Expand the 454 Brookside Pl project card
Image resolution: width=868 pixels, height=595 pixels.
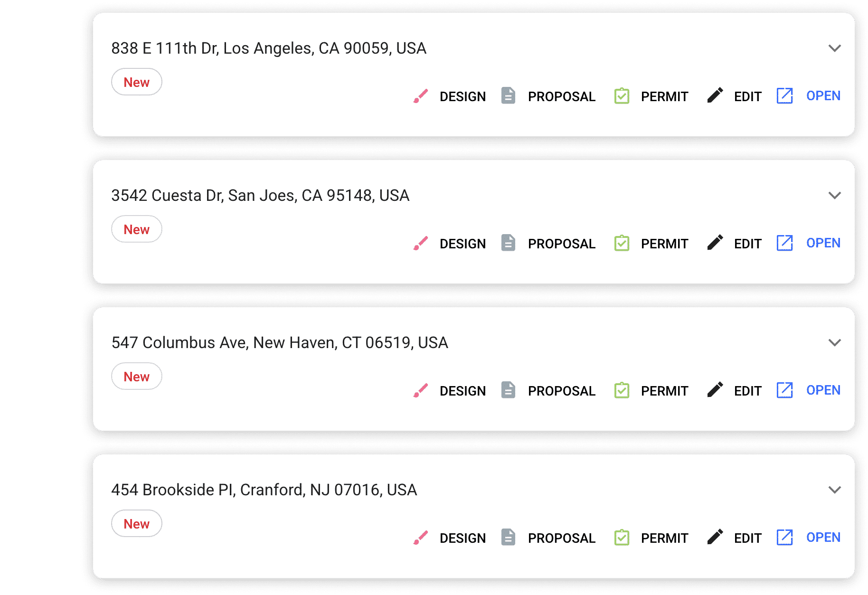834,490
